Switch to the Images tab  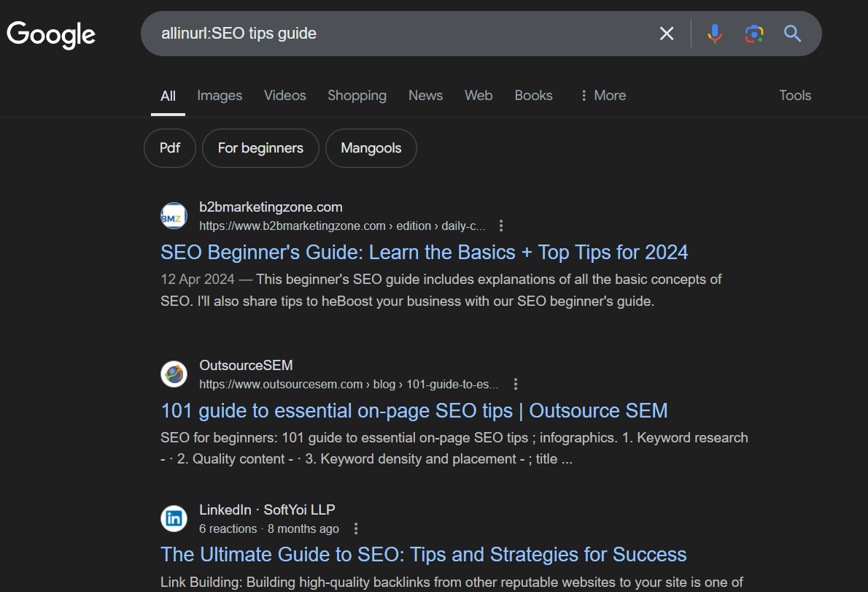220,95
